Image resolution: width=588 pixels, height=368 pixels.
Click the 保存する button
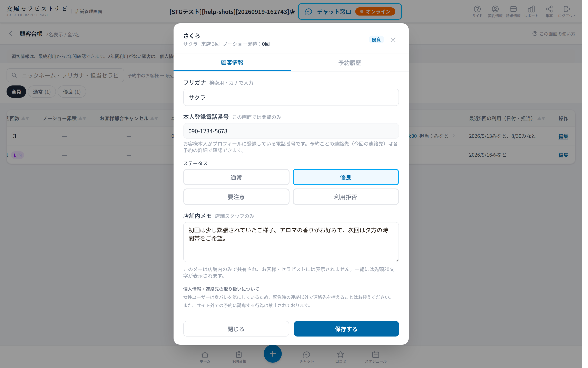tap(346, 329)
